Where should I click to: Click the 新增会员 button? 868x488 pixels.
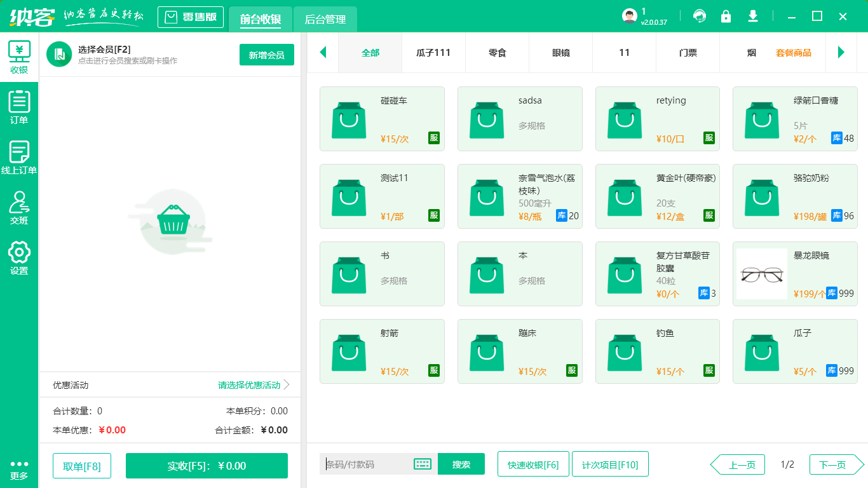coord(266,55)
